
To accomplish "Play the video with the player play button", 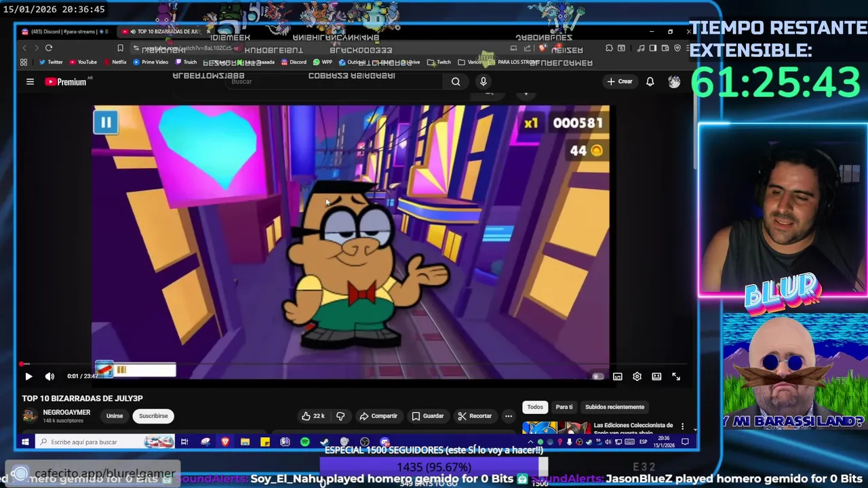I will point(28,376).
